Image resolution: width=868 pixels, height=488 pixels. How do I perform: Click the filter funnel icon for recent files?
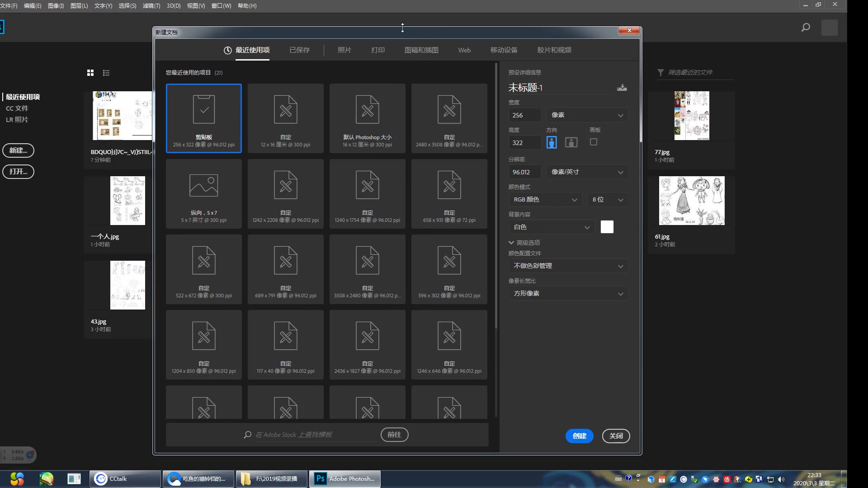pyautogui.click(x=660, y=72)
